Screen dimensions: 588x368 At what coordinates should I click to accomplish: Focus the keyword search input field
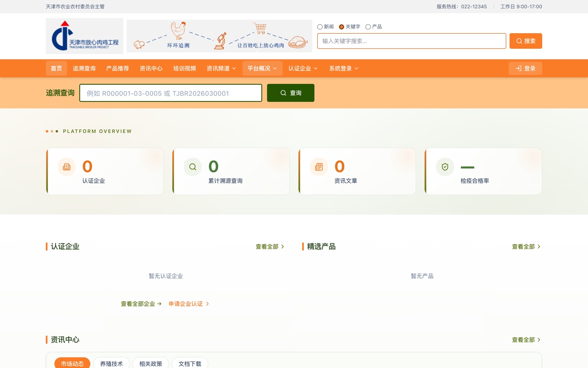(412, 41)
